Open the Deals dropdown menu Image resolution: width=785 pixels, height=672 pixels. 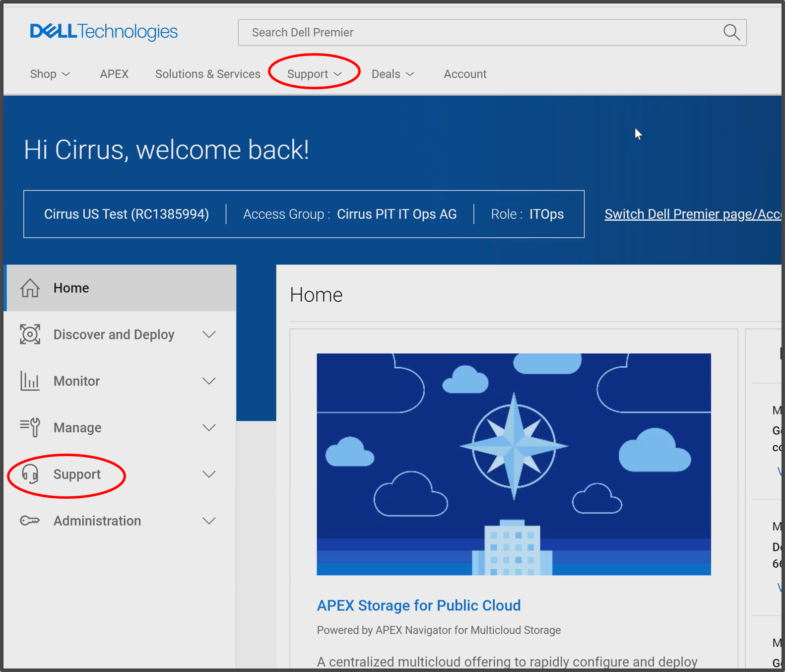tap(393, 74)
